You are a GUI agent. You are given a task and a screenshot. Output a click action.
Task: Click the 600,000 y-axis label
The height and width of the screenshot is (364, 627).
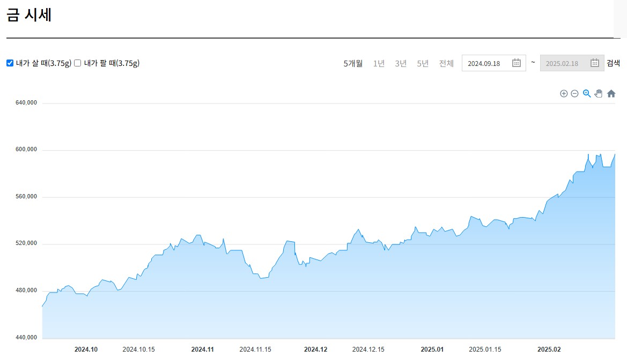(x=26, y=150)
